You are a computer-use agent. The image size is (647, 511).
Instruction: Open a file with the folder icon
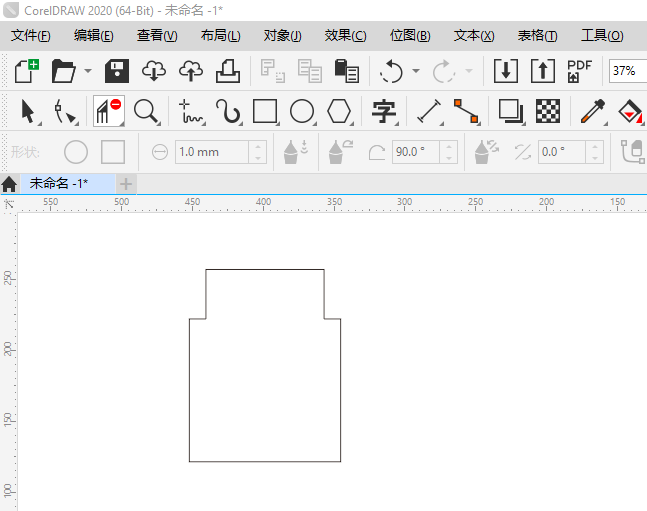pyautogui.click(x=63, y=71)
